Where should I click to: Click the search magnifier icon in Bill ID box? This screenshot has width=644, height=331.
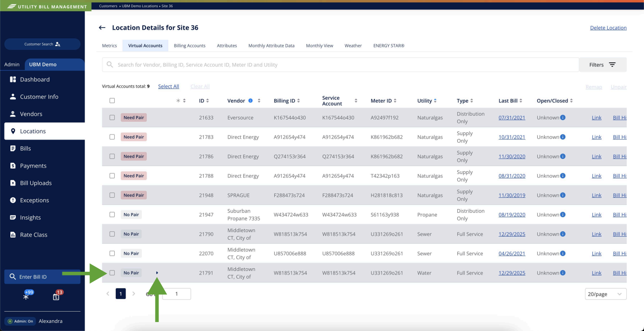click(13, 277)
